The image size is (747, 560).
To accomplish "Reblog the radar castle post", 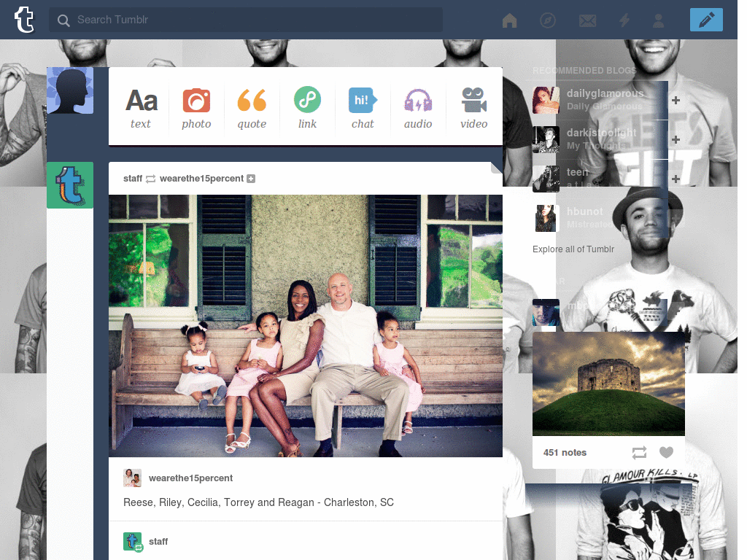I will tap(639, 452).
